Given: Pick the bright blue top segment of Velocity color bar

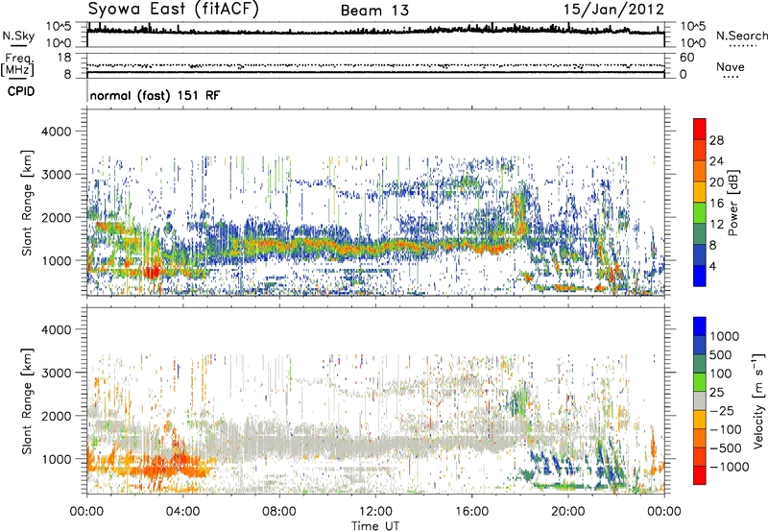Looking at the screenshot, I should 700,326.
